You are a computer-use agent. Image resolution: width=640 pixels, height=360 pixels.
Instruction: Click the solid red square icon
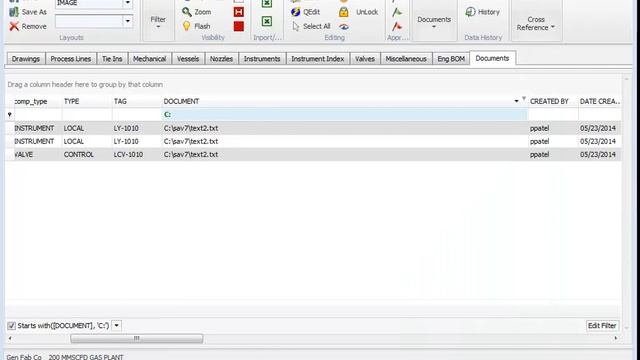pos(239,26)
